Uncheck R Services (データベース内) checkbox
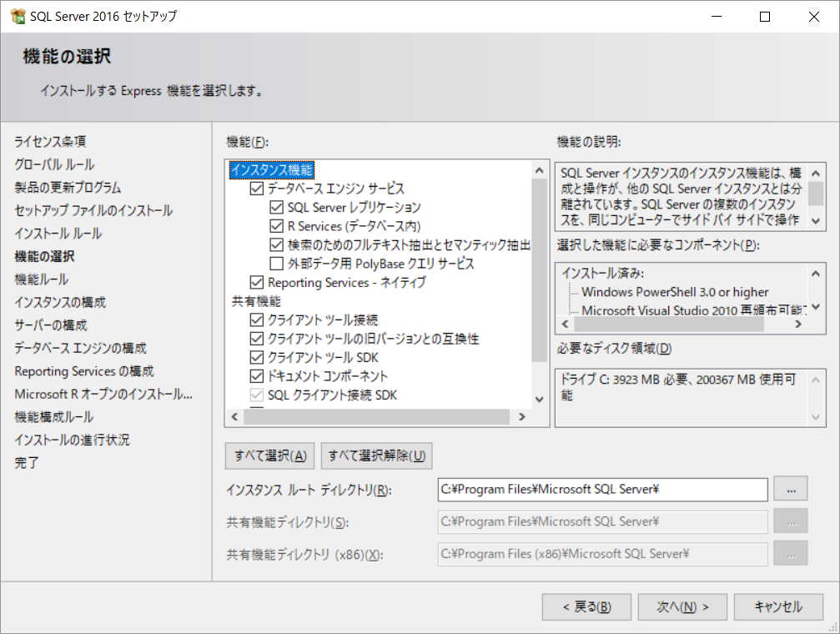This screenshot has width=840, height=634. pos(276,226)
